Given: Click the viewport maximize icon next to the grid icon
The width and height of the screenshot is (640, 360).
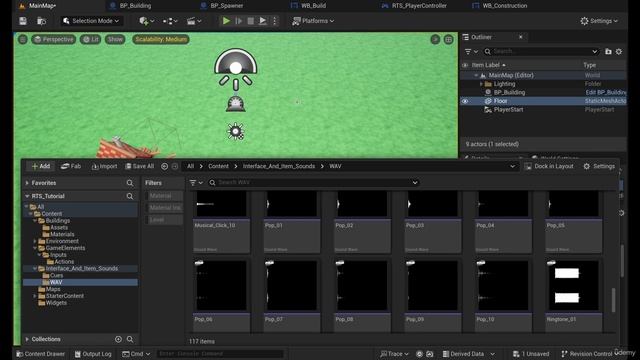Looking at the screenshot, I should [435, 39].
